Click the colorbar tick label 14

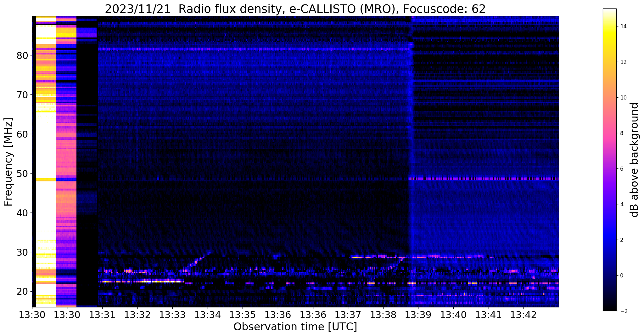point(623,26)
